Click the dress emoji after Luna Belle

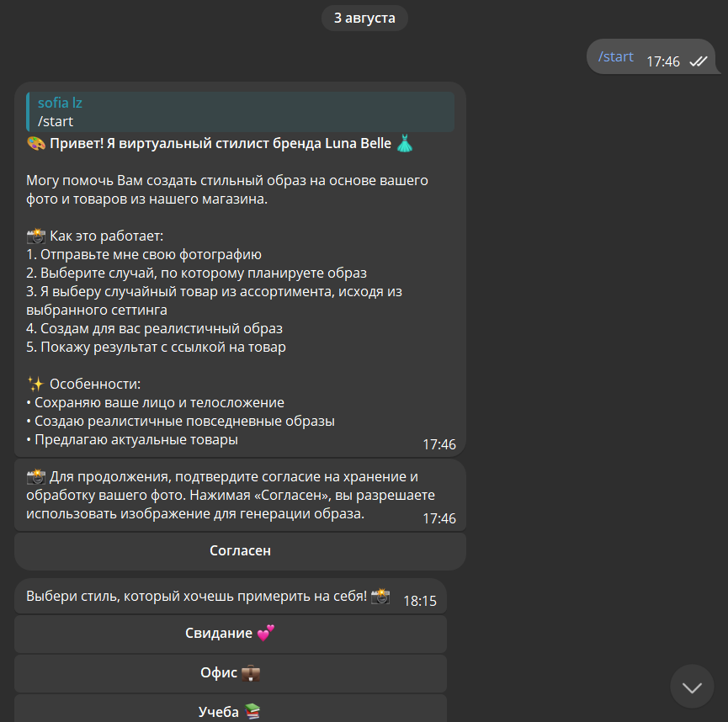pos(405,143)
